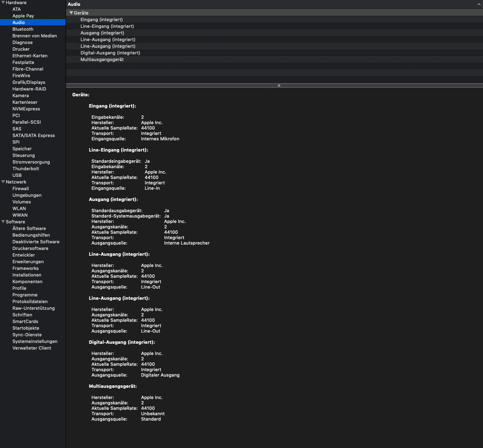Select Bluetooth in the sidebar
This screenshot has width=483, height=448.
(x=23, y=29)
